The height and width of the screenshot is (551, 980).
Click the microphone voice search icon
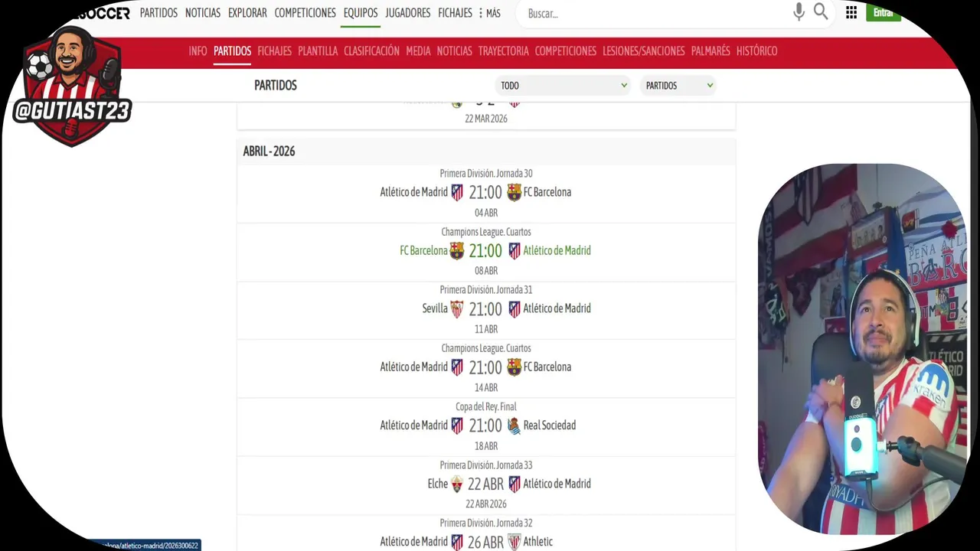coord(799,12)
